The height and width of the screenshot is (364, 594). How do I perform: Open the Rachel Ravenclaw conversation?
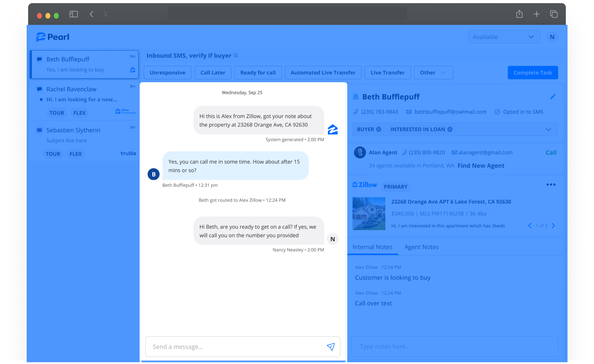pyautogui.click(x=84, y=101)
